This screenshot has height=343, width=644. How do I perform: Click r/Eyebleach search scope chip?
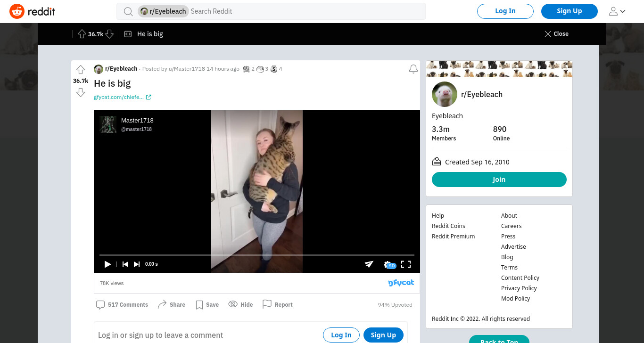click(163, 11)
